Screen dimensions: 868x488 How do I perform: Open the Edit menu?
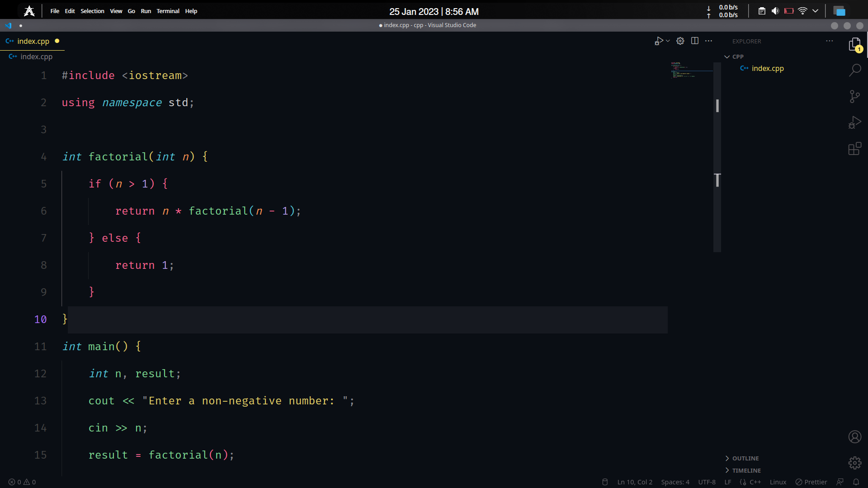(70, 11)
